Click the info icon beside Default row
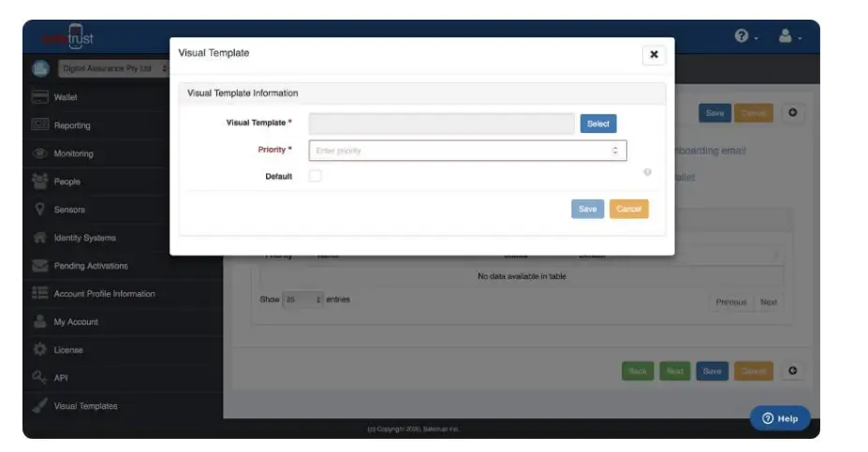 pos(647,172)
